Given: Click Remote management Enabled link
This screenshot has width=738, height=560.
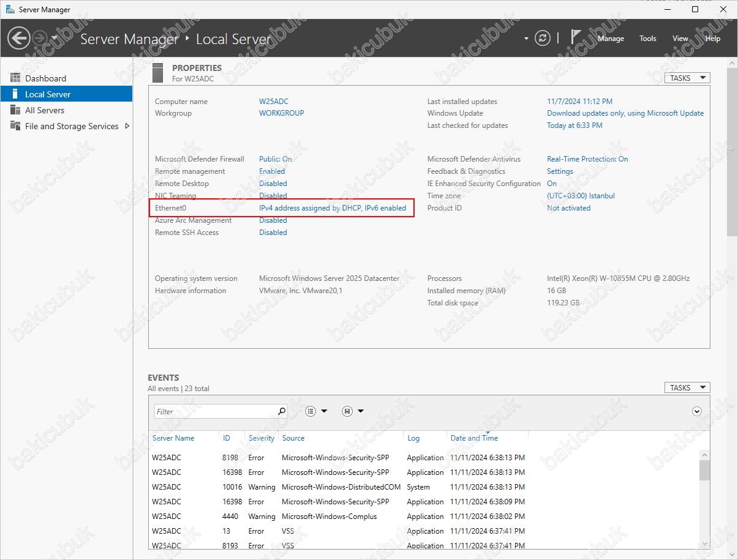Looking at the screenshot, I should pos(272,171).
